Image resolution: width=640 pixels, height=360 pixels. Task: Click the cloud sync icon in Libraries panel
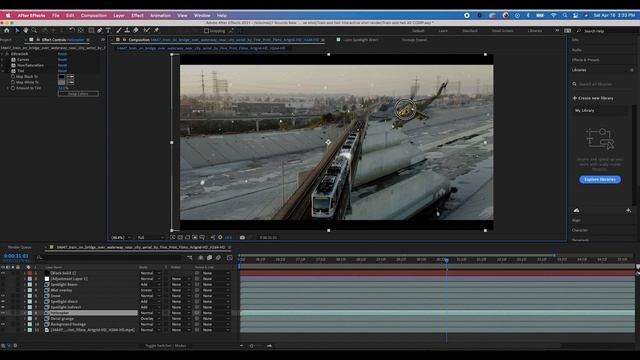576,210
